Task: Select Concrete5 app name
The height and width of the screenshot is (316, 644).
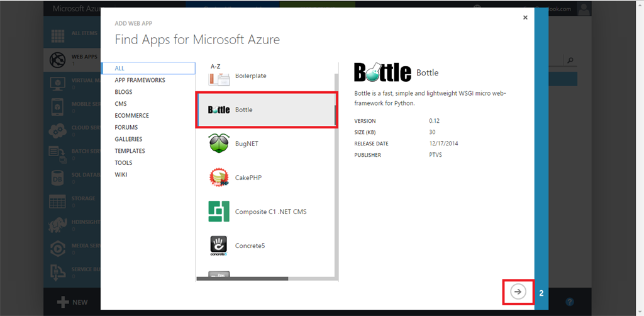Action: point(250,245)
